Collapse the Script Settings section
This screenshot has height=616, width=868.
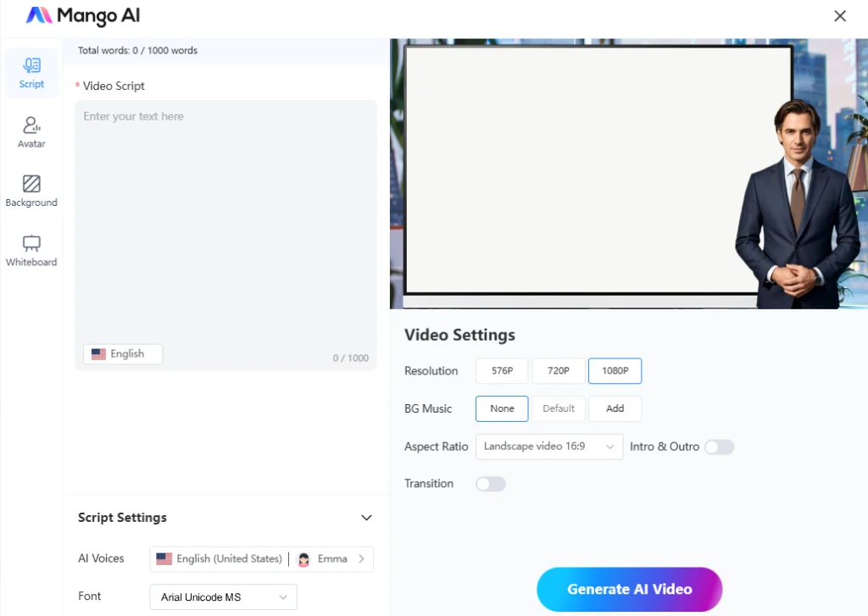pos(366,518)
